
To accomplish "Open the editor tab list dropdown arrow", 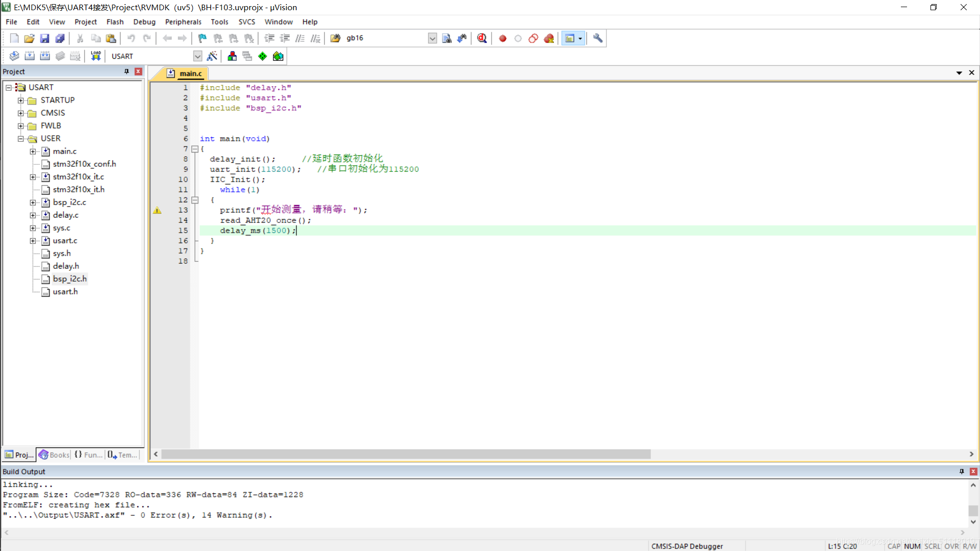I will 959,73.
